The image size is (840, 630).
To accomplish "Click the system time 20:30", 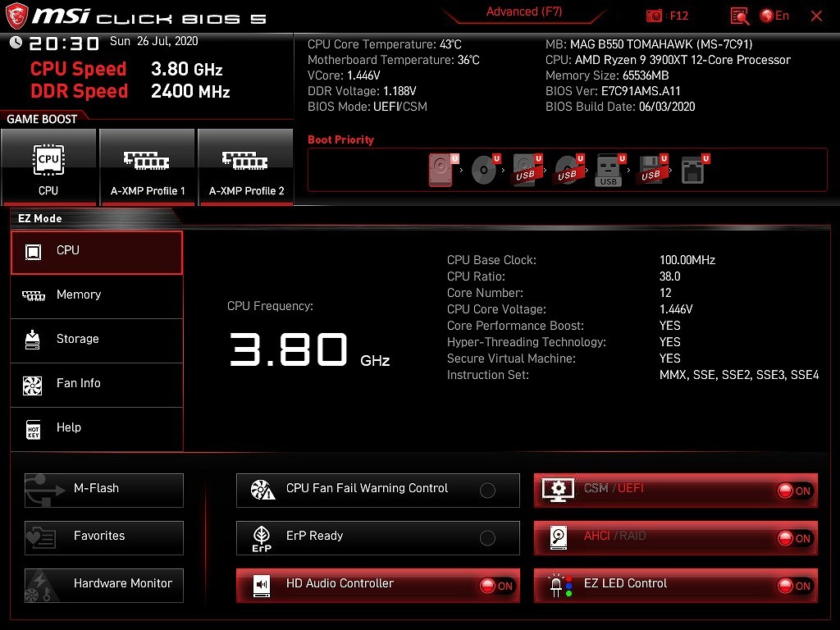I will pos(64,43).
